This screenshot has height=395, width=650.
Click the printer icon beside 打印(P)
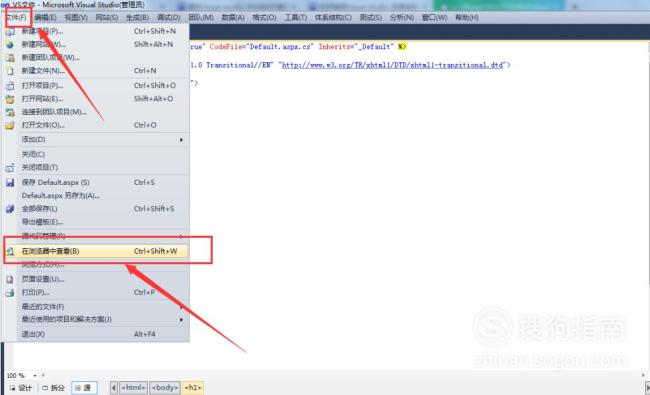pyautogui.click(x=10, y=293)
